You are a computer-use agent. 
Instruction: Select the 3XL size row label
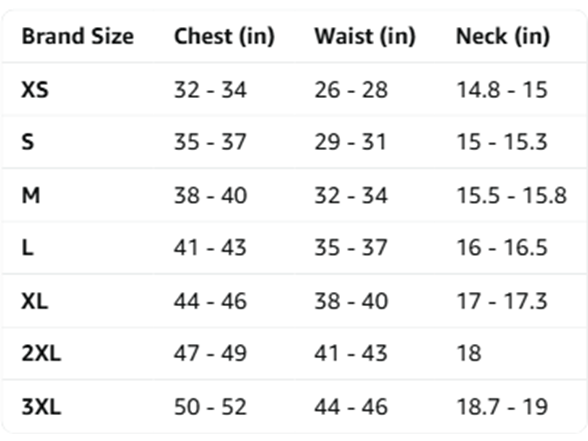coord(41,407)
